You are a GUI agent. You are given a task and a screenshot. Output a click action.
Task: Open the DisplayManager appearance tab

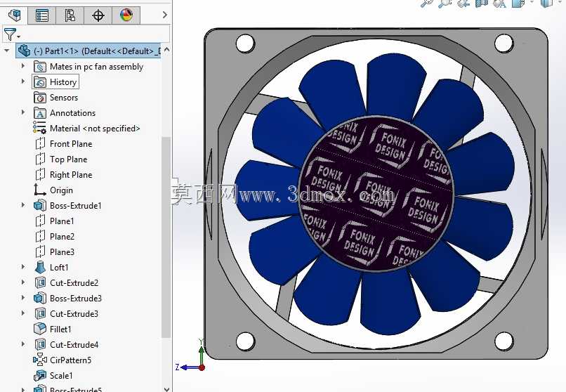[126, 15]
